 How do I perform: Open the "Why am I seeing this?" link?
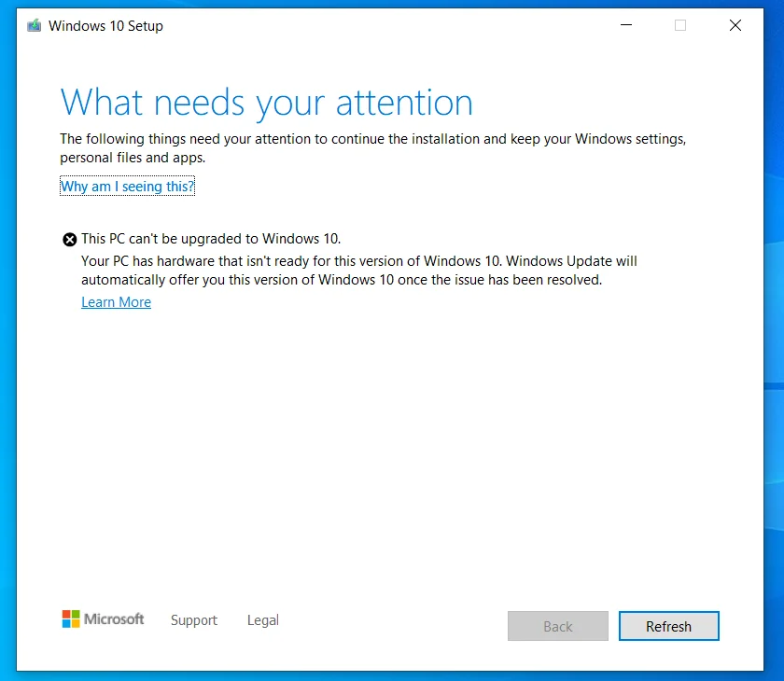tap(127, 186)
